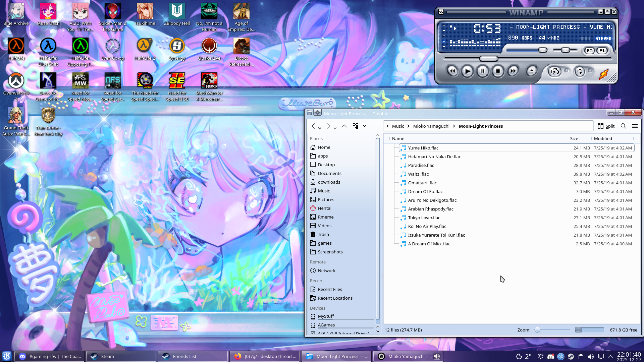644x362 pixels.
Task: Select Paradise.flac in the file list
Action: (x=421, y=165)
